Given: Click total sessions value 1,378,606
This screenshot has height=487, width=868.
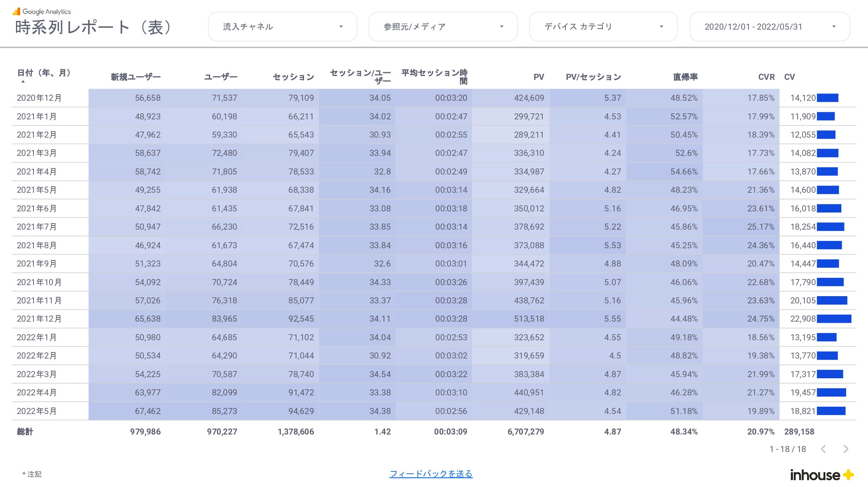Looking at the screenshot, I should (x=296, y=431).
